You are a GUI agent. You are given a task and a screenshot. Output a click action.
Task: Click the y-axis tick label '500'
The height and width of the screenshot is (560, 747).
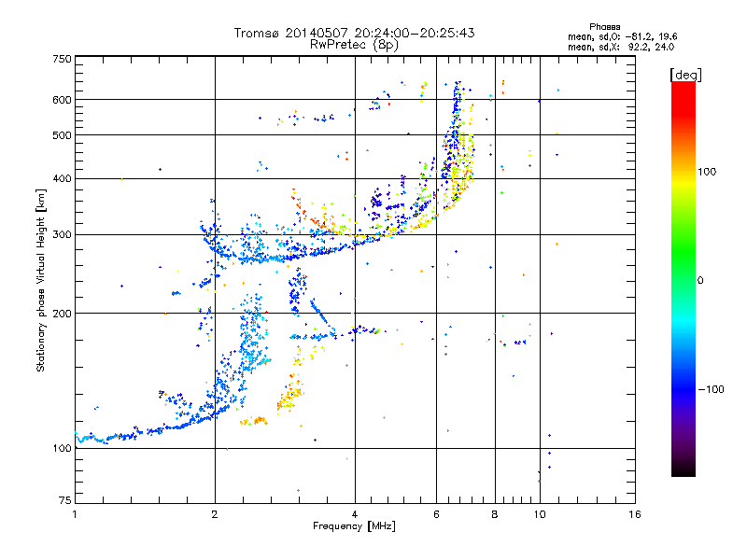pos(63,135)
